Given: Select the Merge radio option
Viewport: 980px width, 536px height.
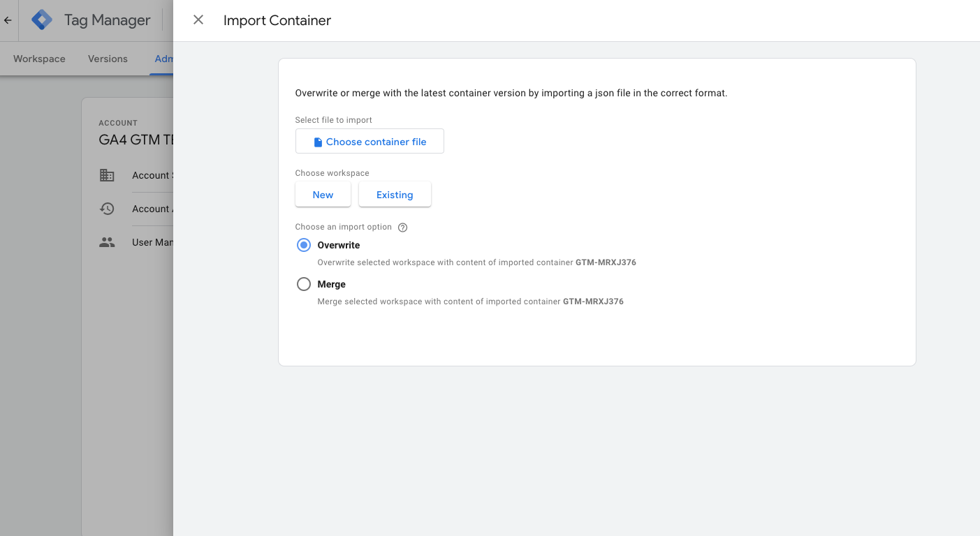Looking at the screenshot, I should click(x=304, y=284).
